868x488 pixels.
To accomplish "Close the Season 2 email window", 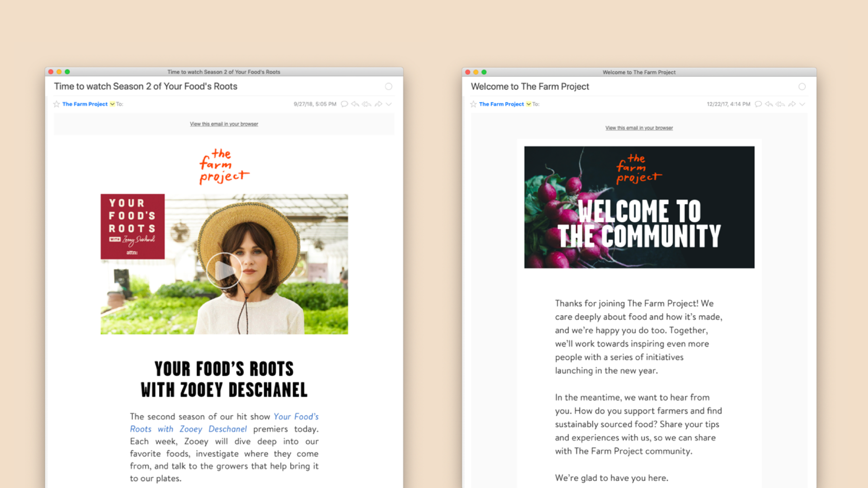I will (51, 72).
